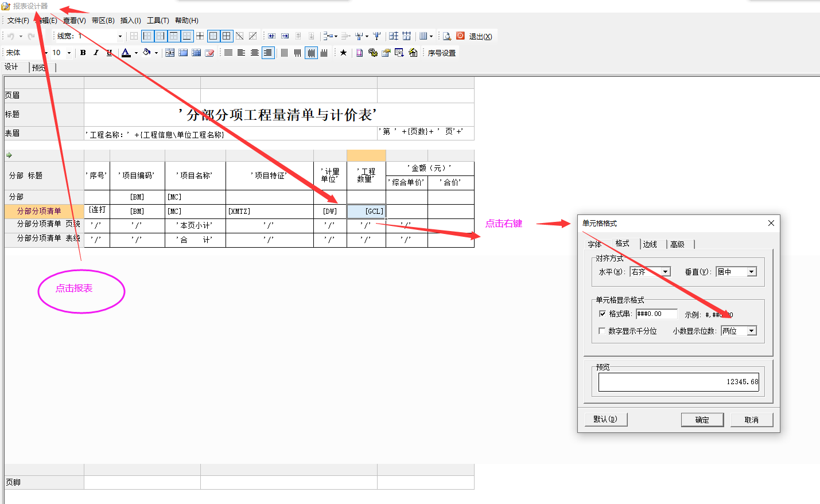820x504 pixels.
Task: Enable the 格式串 checkbox
Action: tap(602, 314)
